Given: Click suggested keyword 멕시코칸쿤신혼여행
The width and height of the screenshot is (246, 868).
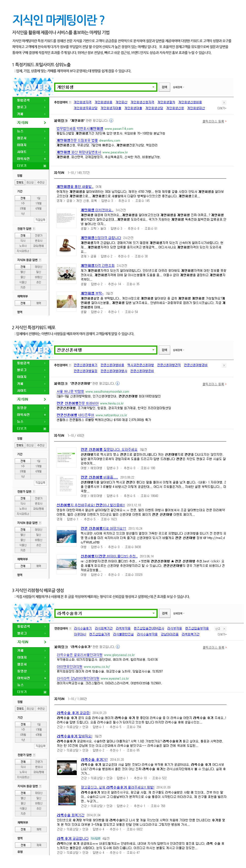Looking at the screenshot, I should tap(140, 365).
